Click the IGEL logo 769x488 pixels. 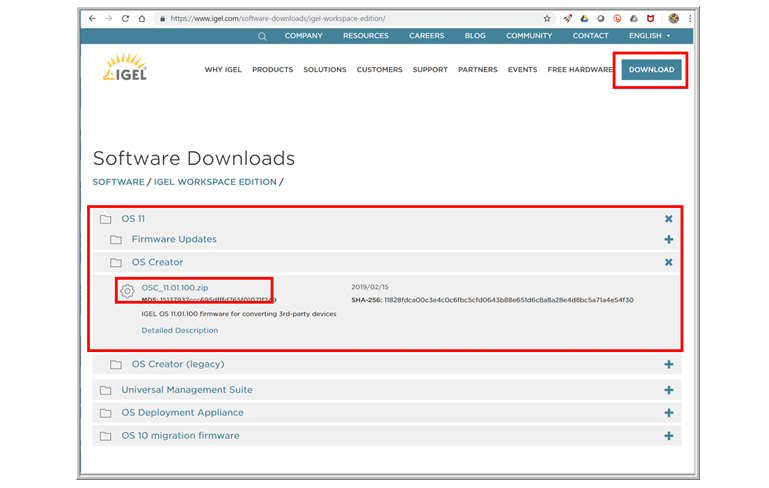coord(125,67)
